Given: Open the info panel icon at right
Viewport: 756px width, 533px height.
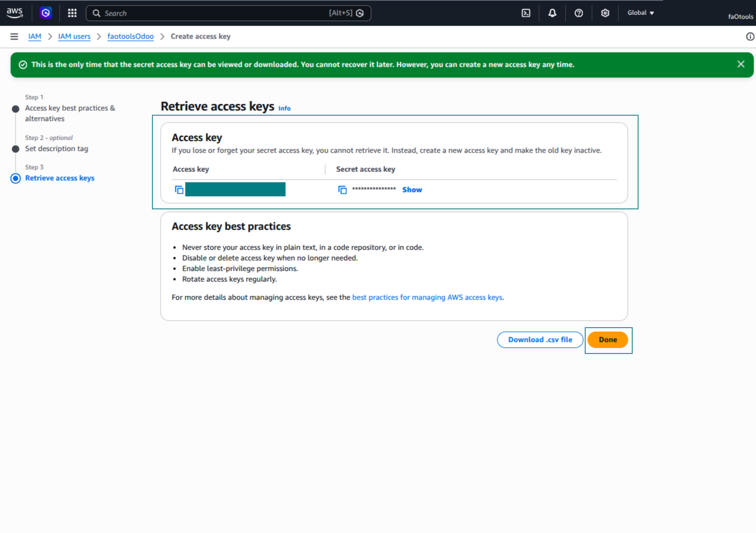Looking at the screenshot, I should [750, 37].
